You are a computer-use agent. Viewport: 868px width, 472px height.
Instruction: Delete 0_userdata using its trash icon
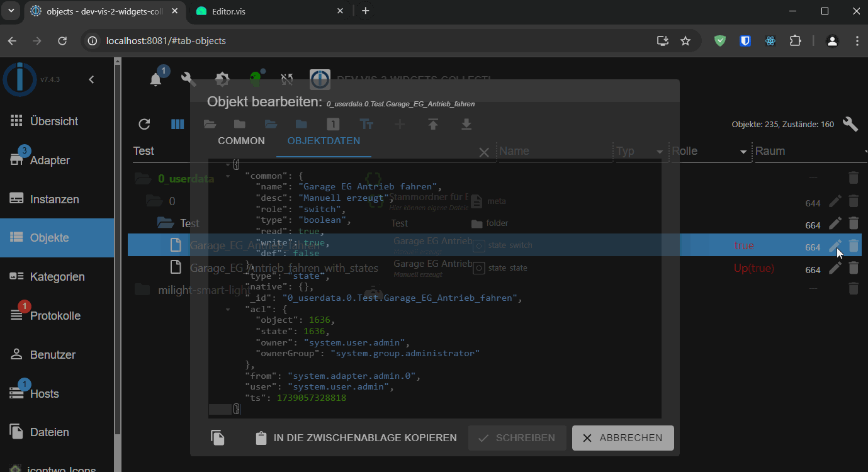(x=853, y=178)
